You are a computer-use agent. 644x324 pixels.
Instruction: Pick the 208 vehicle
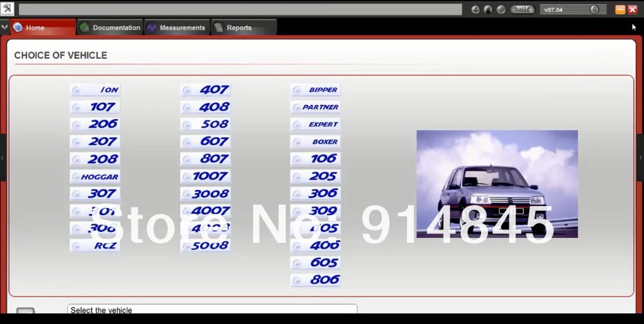click(95, 159)
